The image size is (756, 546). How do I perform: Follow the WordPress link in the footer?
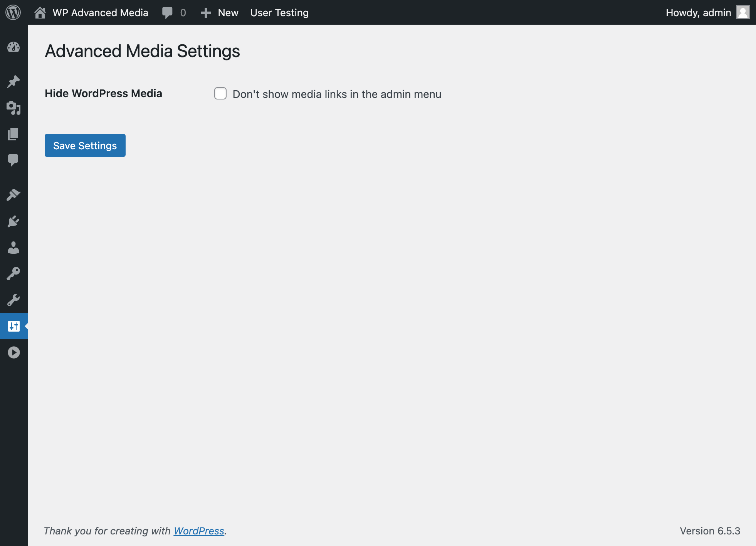(199, 531)
